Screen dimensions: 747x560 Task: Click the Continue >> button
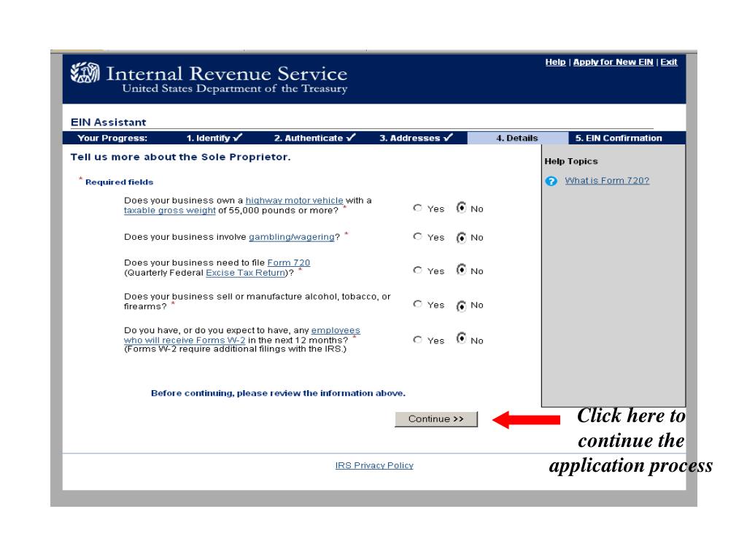tap(436, 419)
